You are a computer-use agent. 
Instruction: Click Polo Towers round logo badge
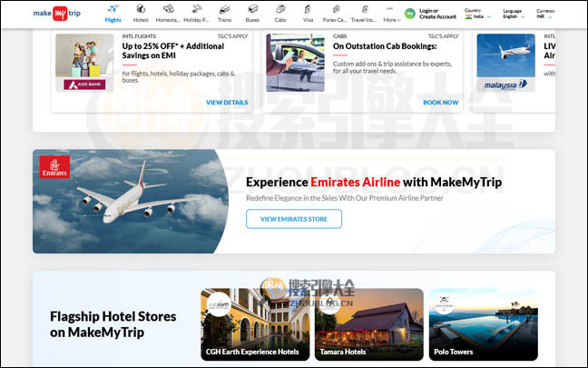pyautogui.click(x=445, y=302)
